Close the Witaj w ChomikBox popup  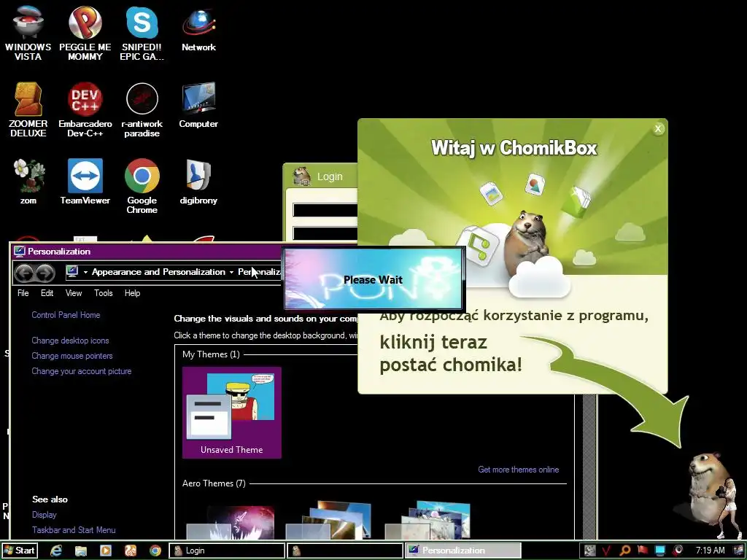pyautogui.click(x=659, y=128)
